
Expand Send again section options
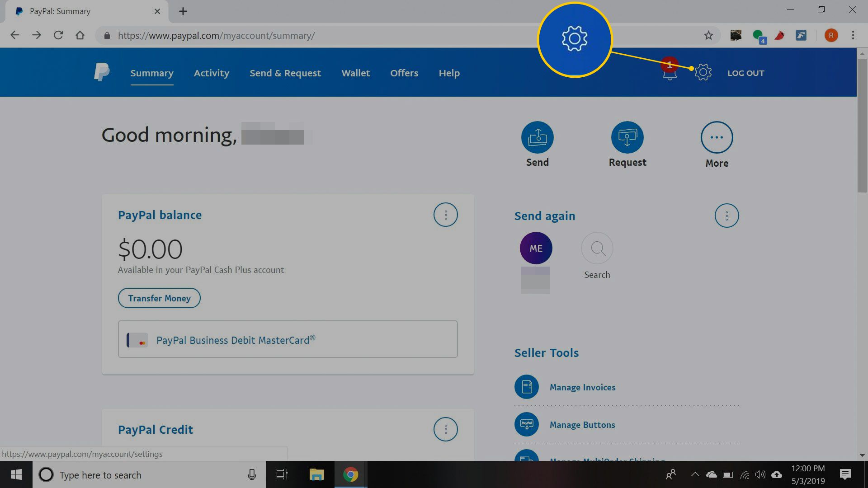[x=726, y=216]
